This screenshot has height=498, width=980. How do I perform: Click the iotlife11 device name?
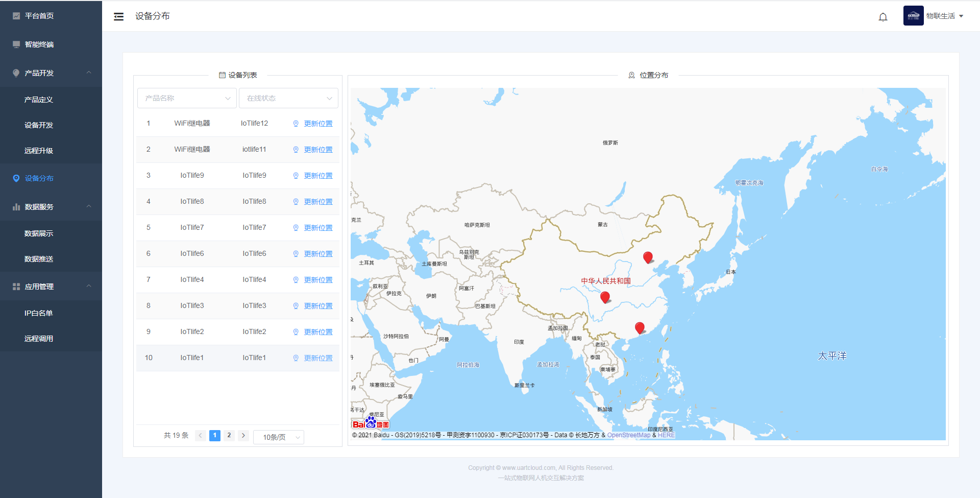click(x=254, y=149)
